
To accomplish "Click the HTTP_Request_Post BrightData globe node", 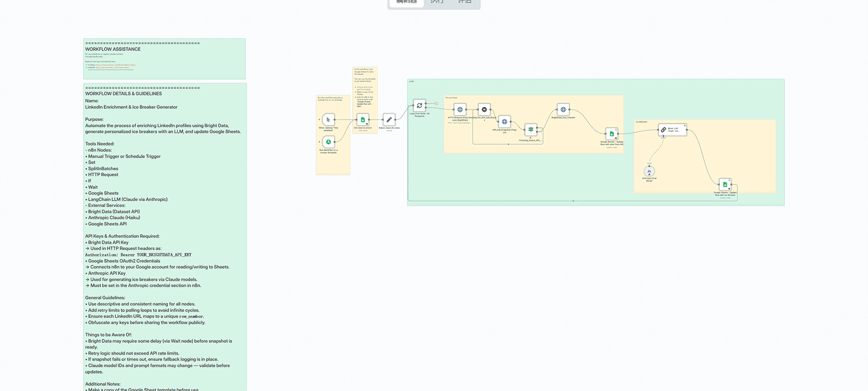I will [460, 110].
